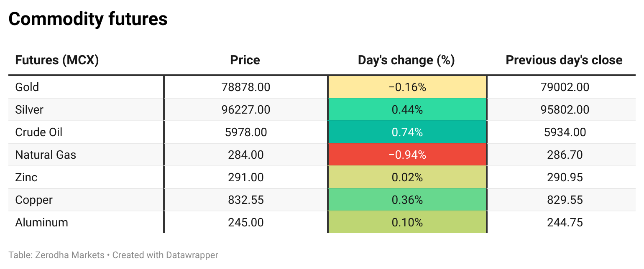644x269 pixels.
Task: Select the Silver row label
Action: (29, 109)
